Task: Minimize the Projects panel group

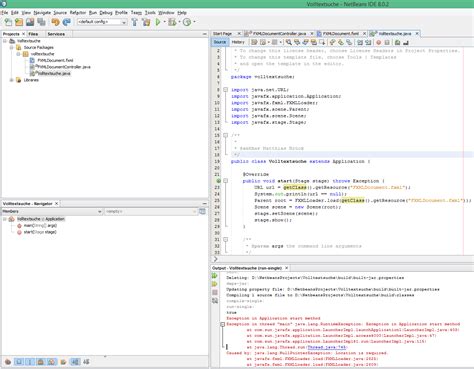Action: [x=204, y=34]
